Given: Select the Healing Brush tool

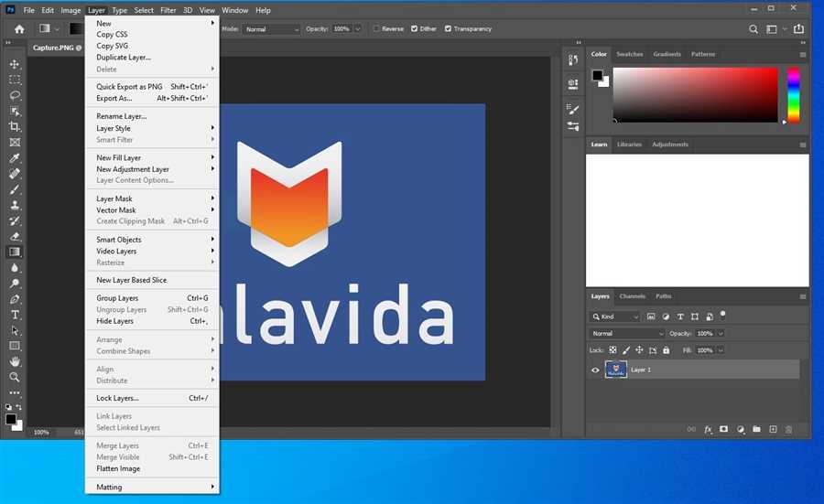Looking at the screenshot, I should pyautogui.click(x=15, y=174).
